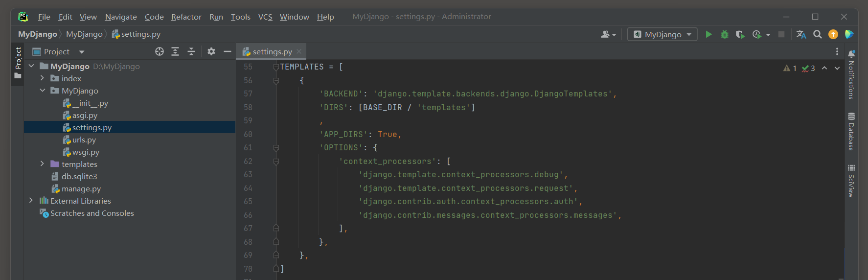Viewport: 868px width, 280px height.
Task: Open the Code menu
Action: (154, 17)
